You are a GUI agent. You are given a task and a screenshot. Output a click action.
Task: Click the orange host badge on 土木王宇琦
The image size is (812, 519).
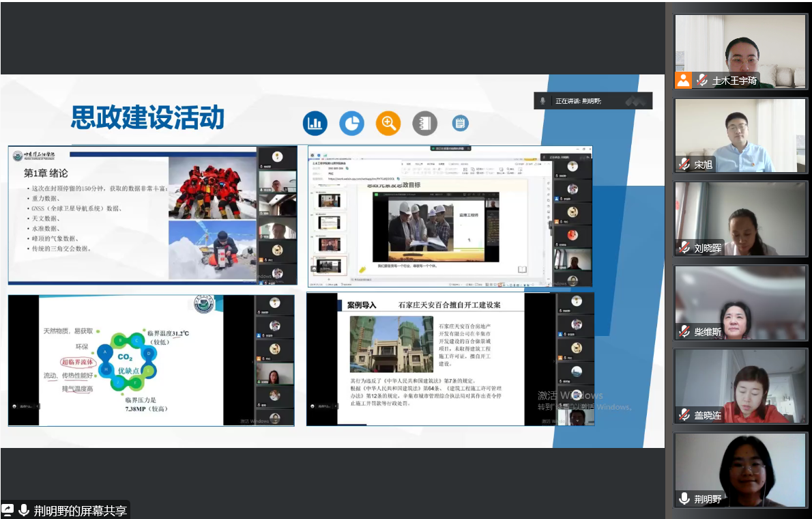tap(684, 81)
